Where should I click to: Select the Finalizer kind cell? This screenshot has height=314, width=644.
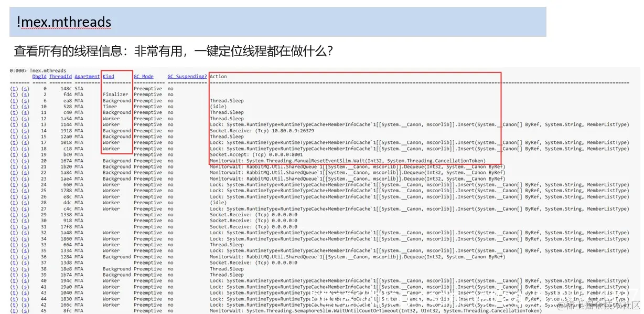115,95
